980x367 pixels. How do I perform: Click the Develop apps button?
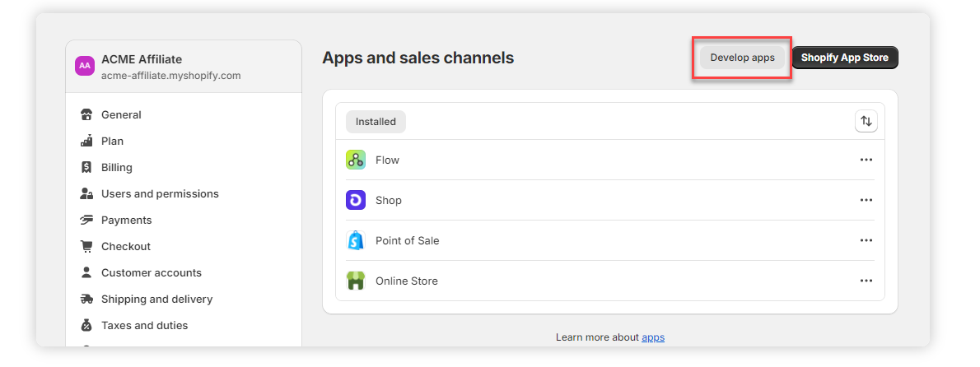[x=742, y=58]
